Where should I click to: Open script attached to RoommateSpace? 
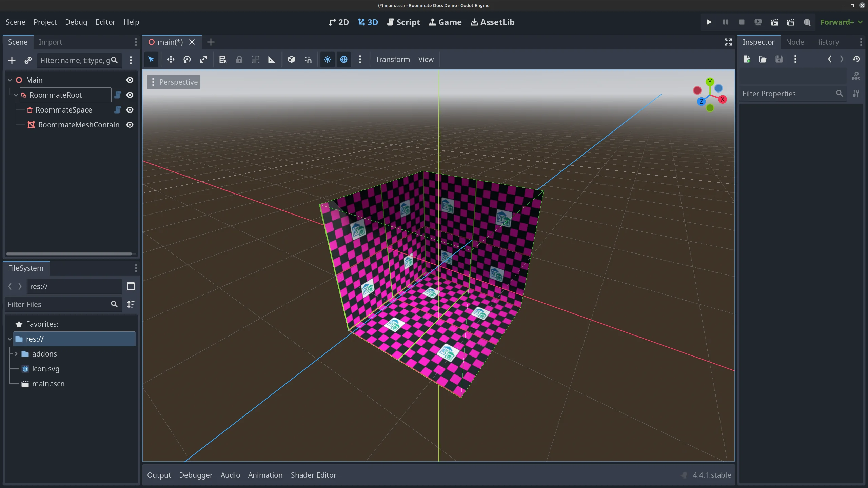click(x=118, y=110)
